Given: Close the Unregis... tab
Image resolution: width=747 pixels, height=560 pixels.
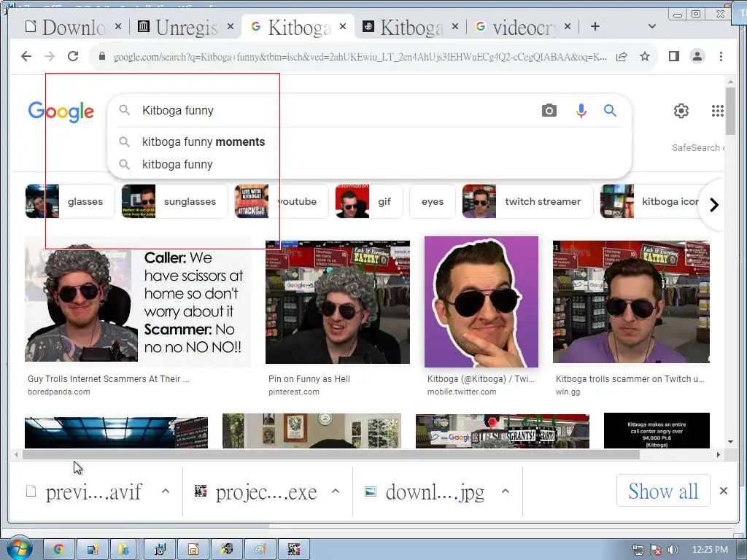Looking at the screenshot, I should 231,27.
